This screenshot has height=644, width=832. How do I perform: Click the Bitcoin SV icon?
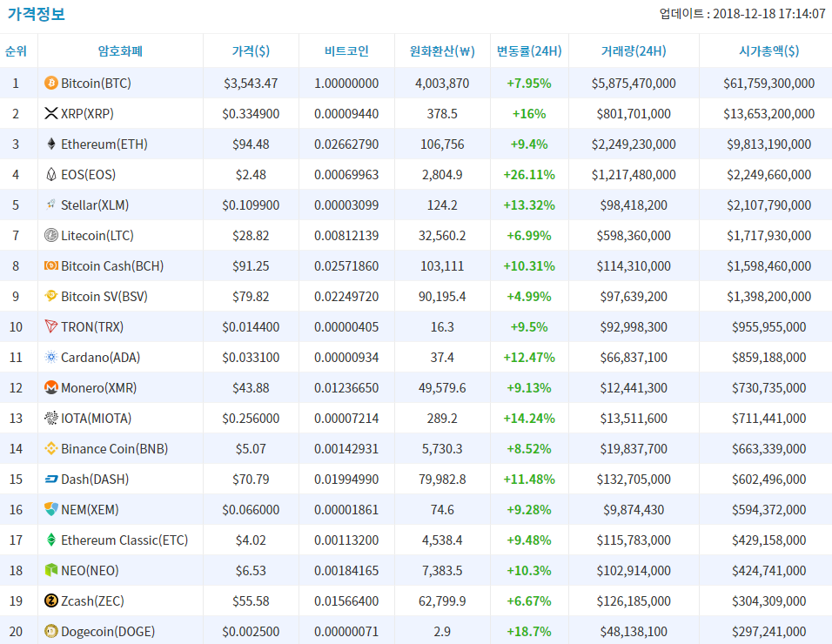(51, 296)
